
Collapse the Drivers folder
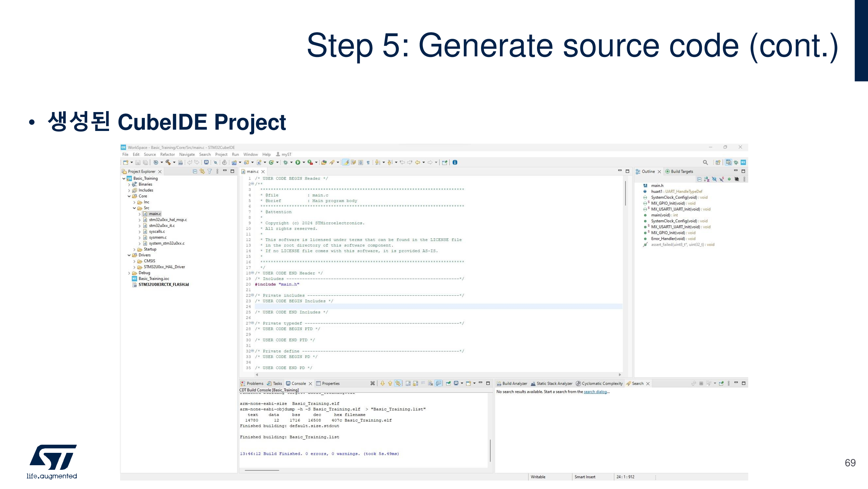[x=129, y=255]
